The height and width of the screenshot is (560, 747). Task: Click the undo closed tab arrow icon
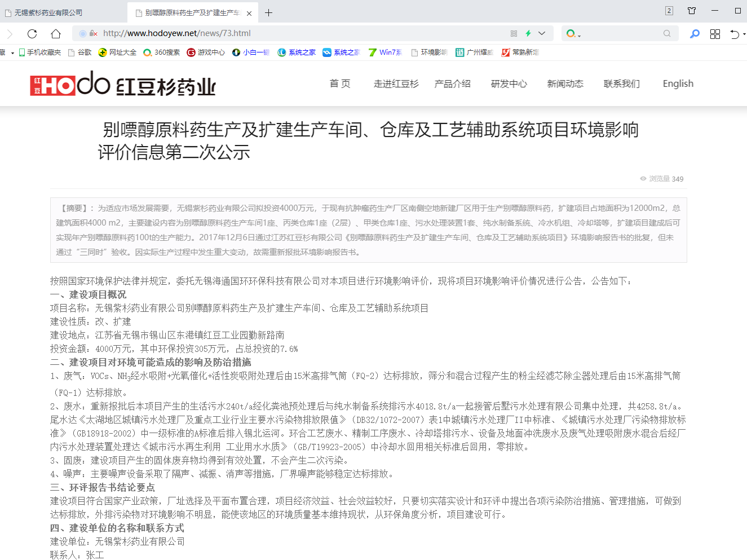(734, 34)
